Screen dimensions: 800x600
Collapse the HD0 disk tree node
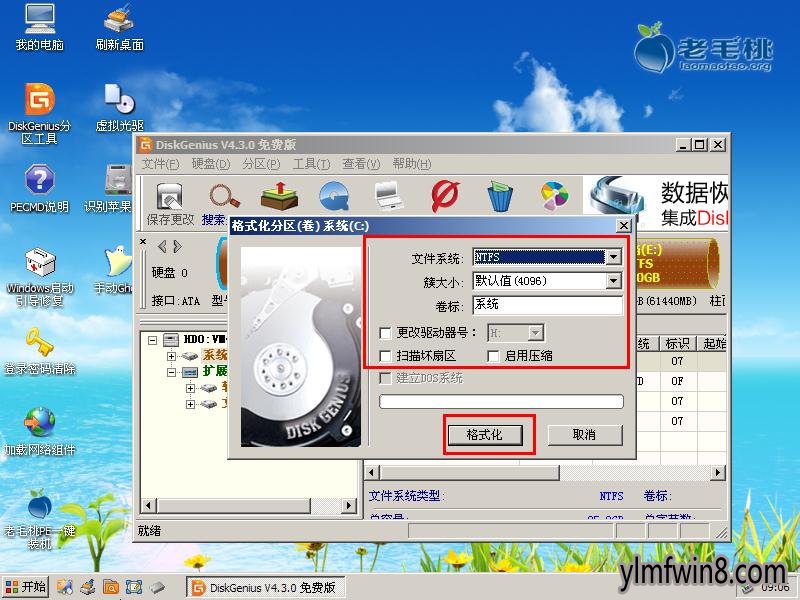(152, 340)
